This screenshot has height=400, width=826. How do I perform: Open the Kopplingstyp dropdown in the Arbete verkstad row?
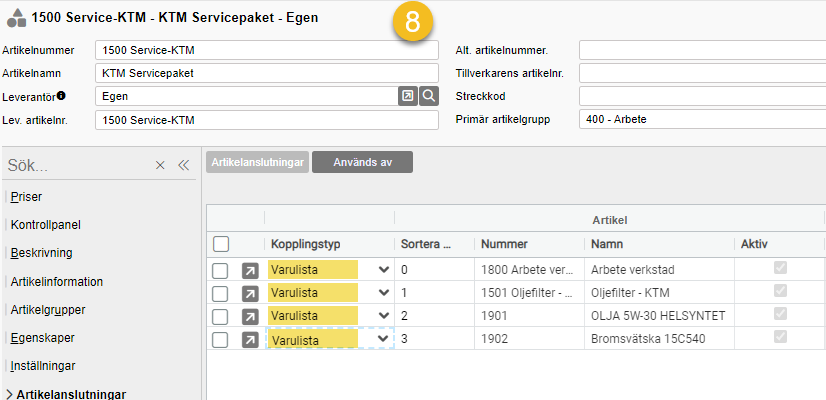384,270
